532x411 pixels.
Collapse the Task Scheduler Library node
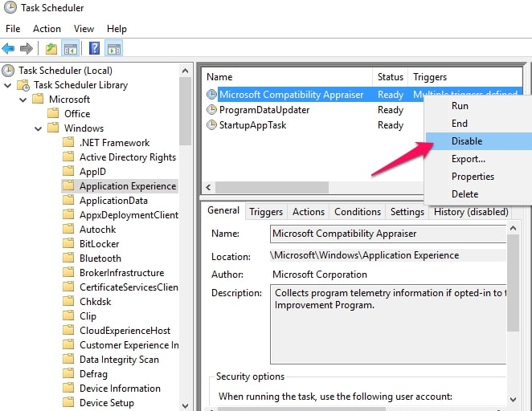point(7,85)
